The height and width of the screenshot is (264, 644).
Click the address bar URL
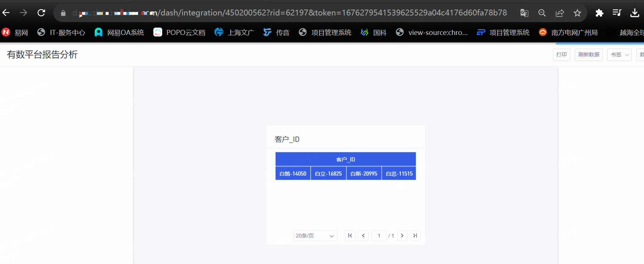click(x=289, y=13)
